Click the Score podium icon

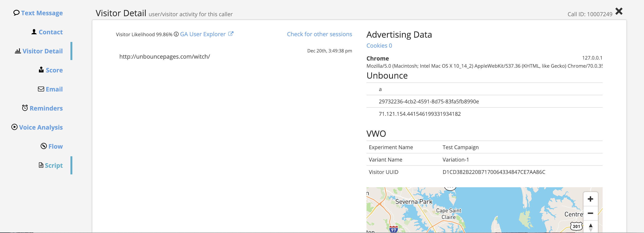tap(41, 70)
